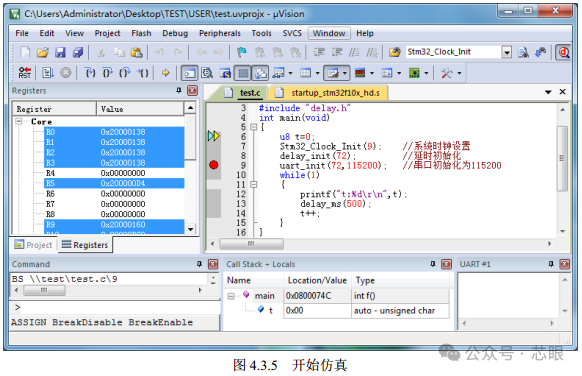This screenshot has width=582, height=376.
Task: Toggle the Registers window button
Action: 243,73
